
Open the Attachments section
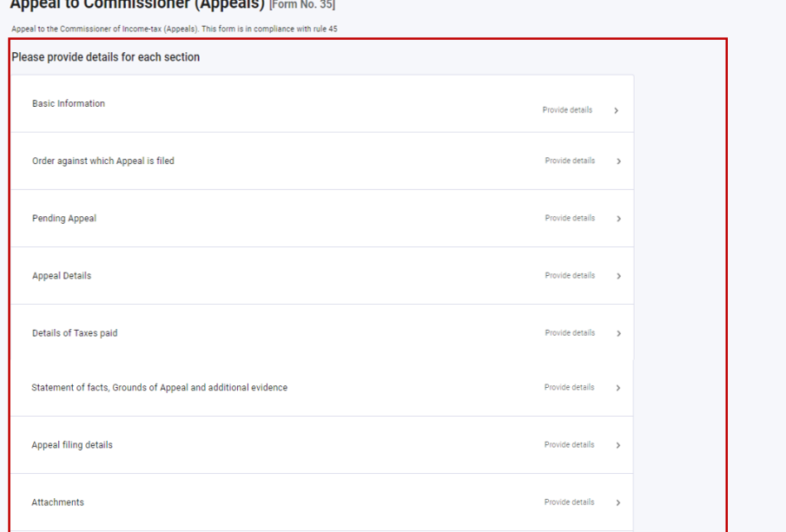pyautogui.click(x=322, y=502)
